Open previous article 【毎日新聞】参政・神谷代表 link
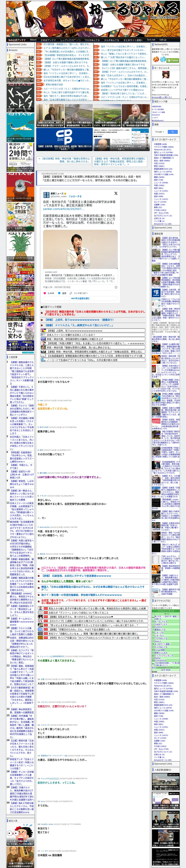The height and width of the screenshot is (868, 186). click(64, 160)
